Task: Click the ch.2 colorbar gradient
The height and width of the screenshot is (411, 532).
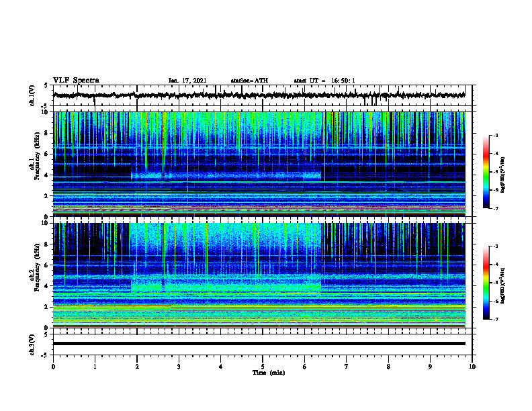Action: (x=486, y=283)
